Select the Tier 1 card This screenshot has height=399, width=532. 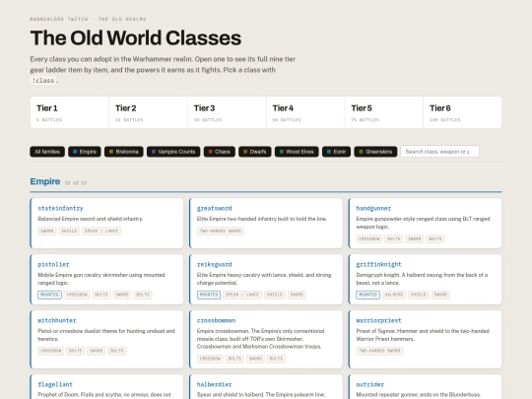(70, 112)
